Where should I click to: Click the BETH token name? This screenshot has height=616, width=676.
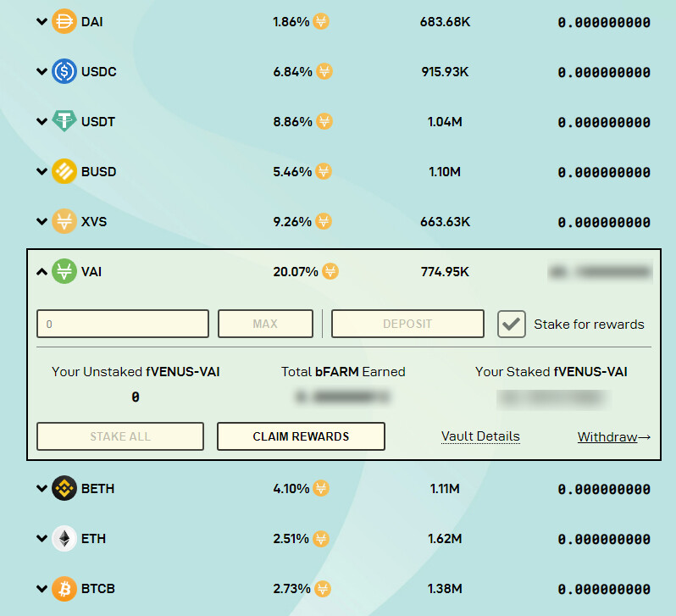pyautogui.click(x=98, y=489)
